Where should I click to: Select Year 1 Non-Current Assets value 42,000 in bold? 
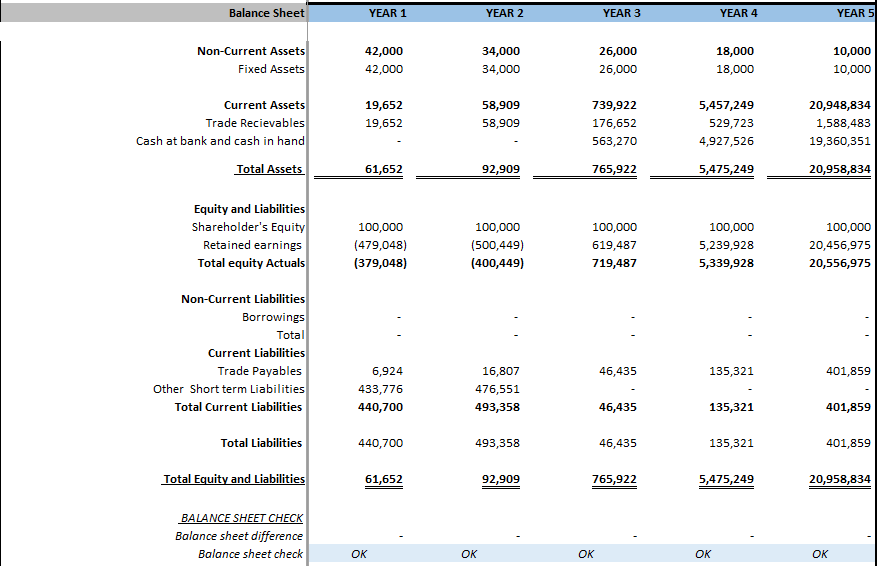pyautogui.click(x=384, y=51)
